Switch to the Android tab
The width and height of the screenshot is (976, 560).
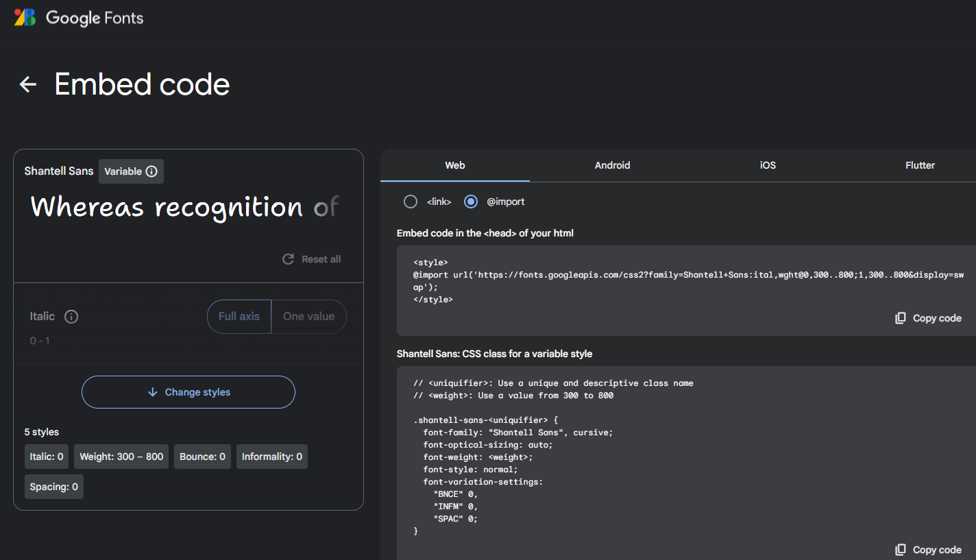point(612,165)
